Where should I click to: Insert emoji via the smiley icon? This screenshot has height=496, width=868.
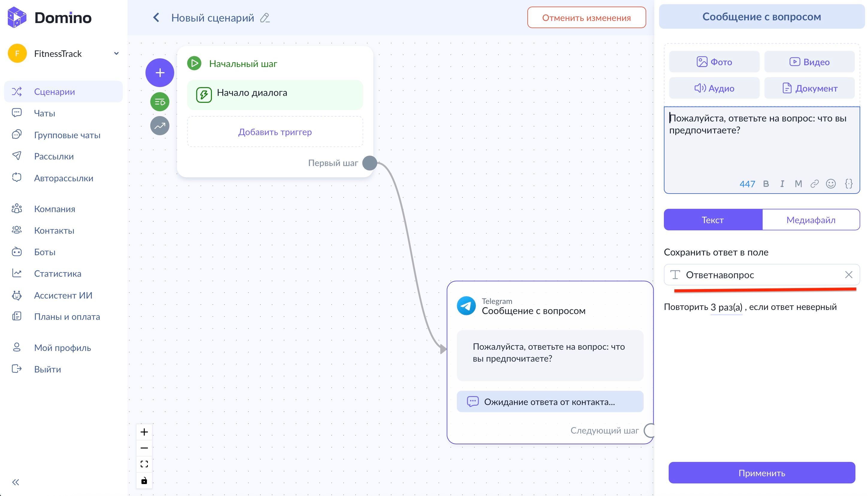click(x=831, y=184)
